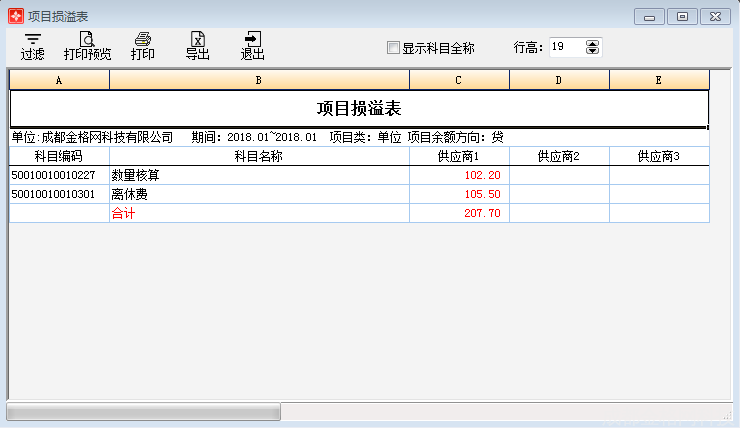Screen dimensions: 740x428
Task: Print the report with 打印 icon
Action: [143, 46]
